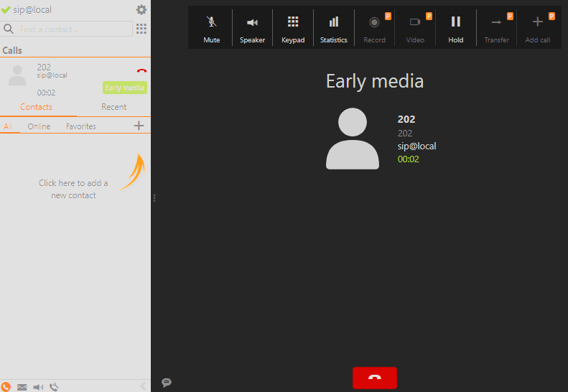Click the speaker icon in the bottom bar

(38, 387)
